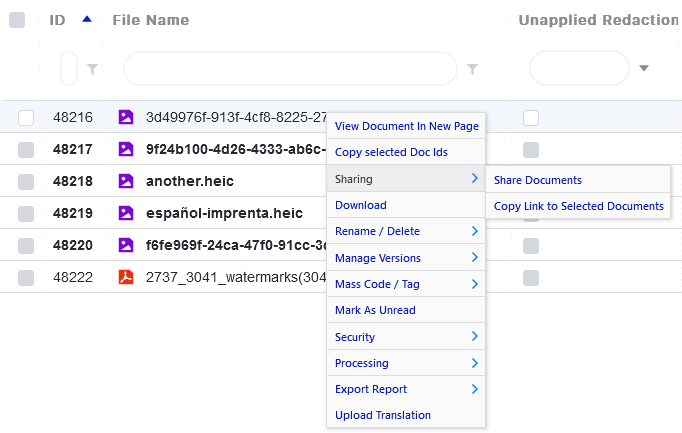This screenshot has width=682, height=433.
Task: Click the image file icon for document 48216
Action: click(126, 117)
